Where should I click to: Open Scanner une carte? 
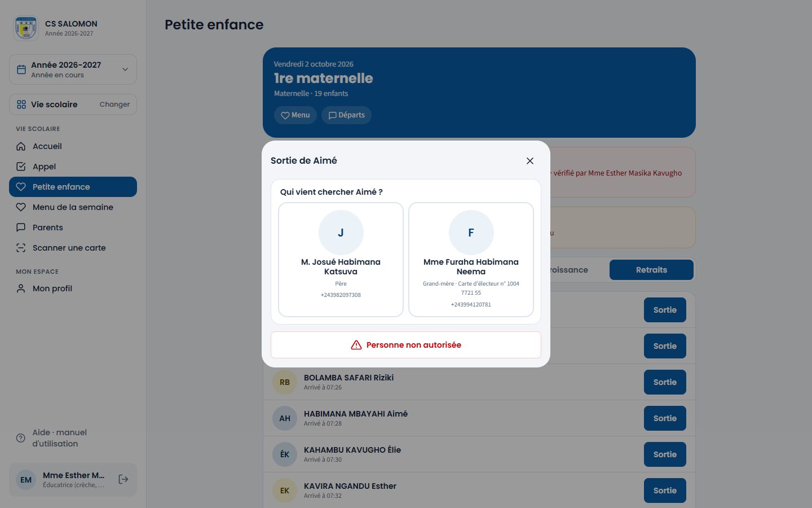pos(73,248)
